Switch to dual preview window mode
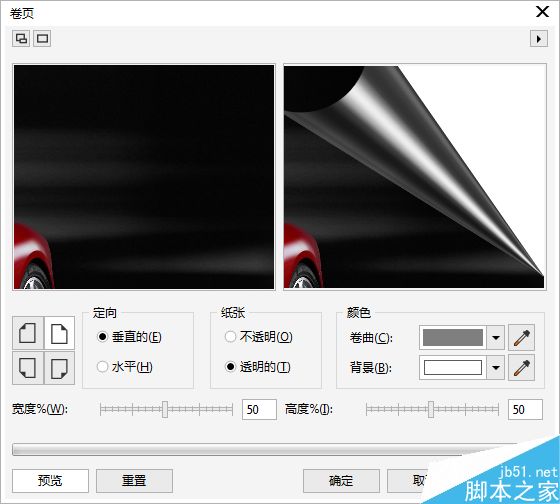 21,38
